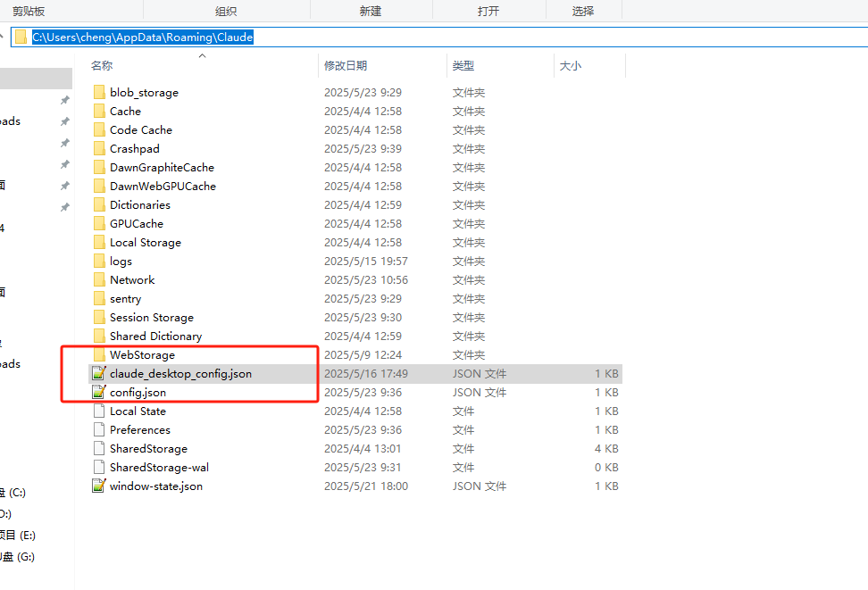
Task: Open the G: drive in navigation pane
Action: tap(17, 557)
